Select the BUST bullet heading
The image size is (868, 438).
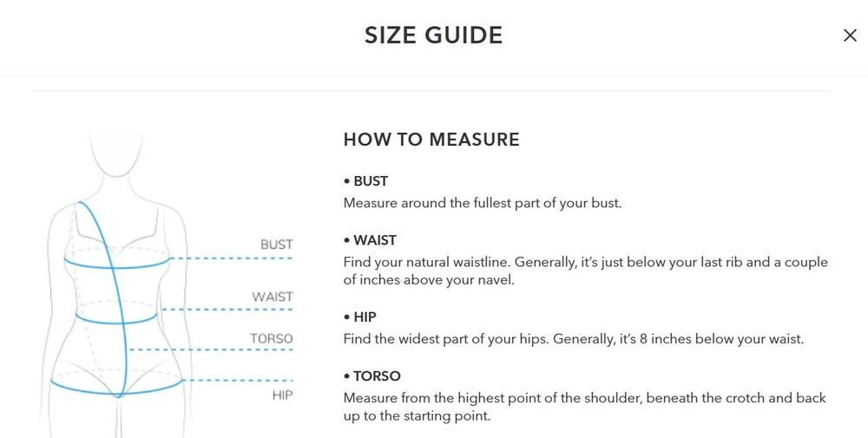tap(366, 181)
